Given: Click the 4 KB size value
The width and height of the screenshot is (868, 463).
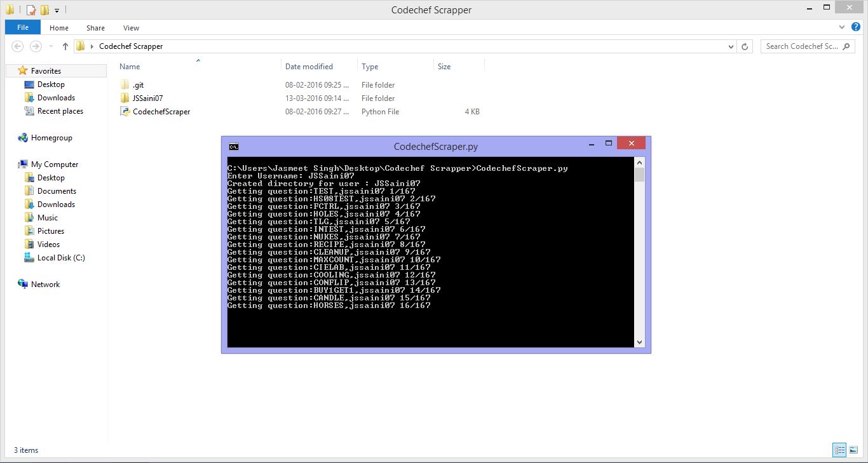Looking at the screenshot, I should point(472,112).
